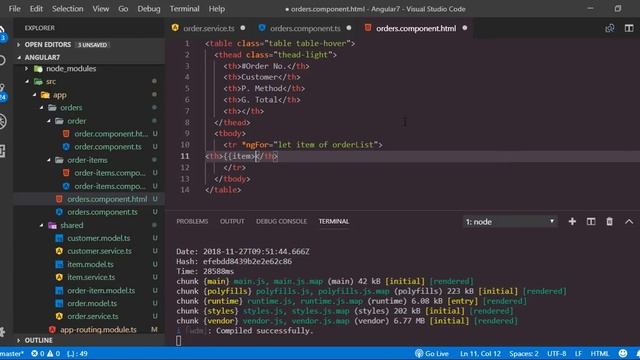Expand the Outline section

[x=38, y=340]
